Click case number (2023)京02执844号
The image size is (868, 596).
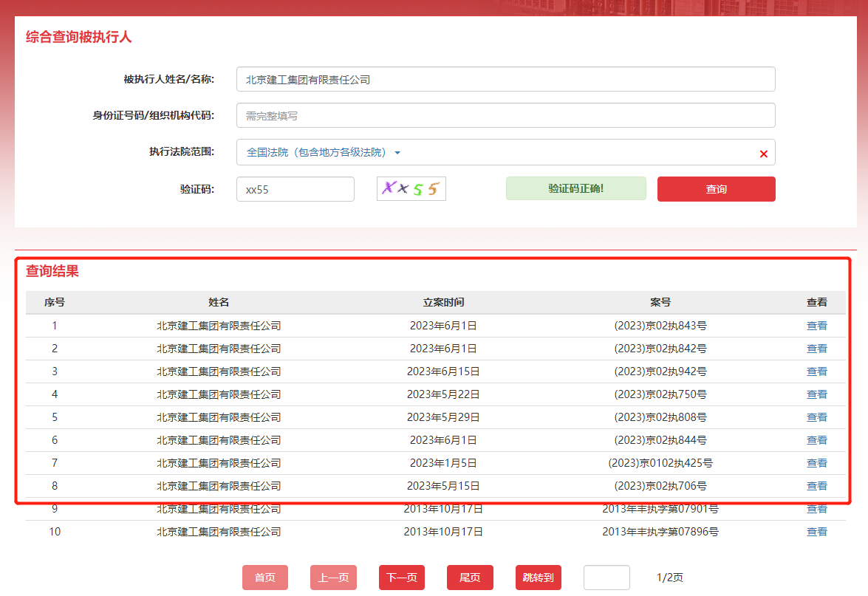click(x=660, y=440)
